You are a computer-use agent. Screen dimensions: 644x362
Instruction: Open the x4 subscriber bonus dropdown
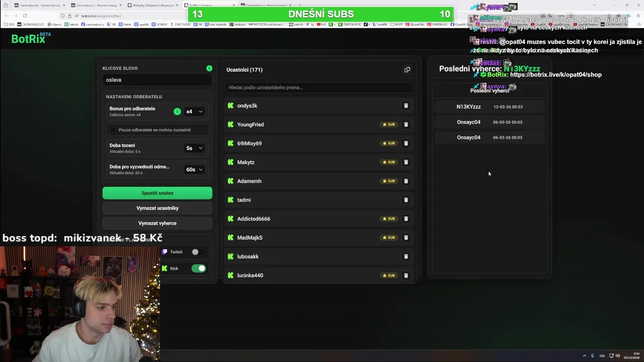(194, 112)
